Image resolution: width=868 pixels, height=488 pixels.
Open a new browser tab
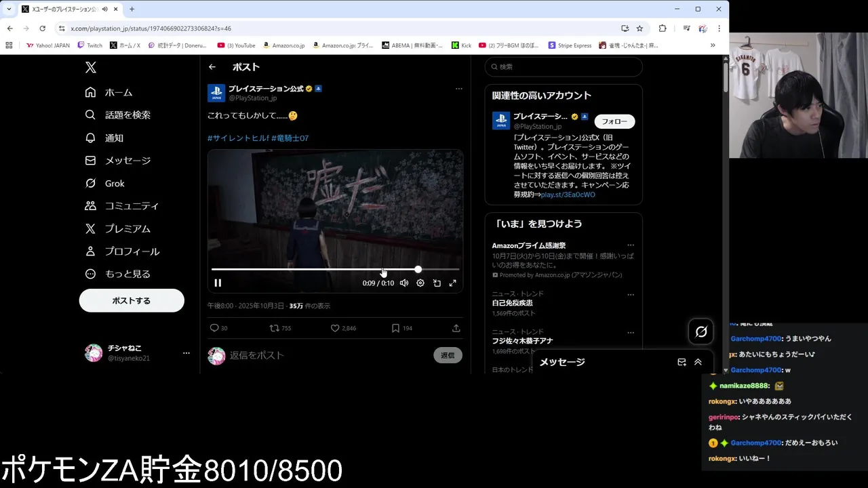132,9
